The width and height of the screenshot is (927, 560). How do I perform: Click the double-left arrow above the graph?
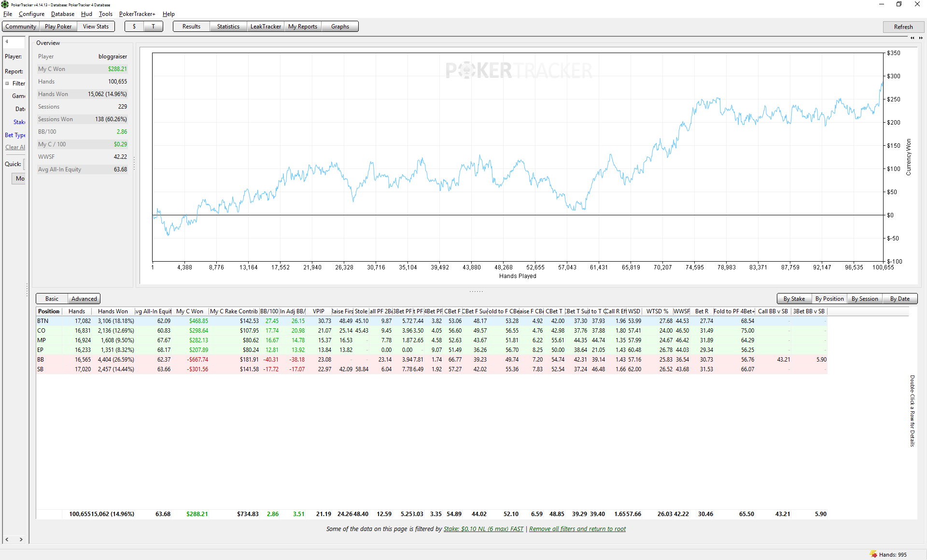(x=912, y=38)
